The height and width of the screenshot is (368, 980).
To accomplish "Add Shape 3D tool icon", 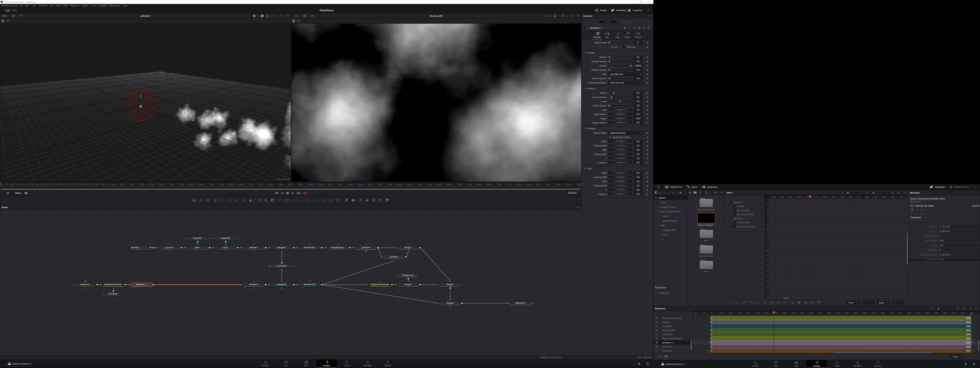I will (353, 200).
